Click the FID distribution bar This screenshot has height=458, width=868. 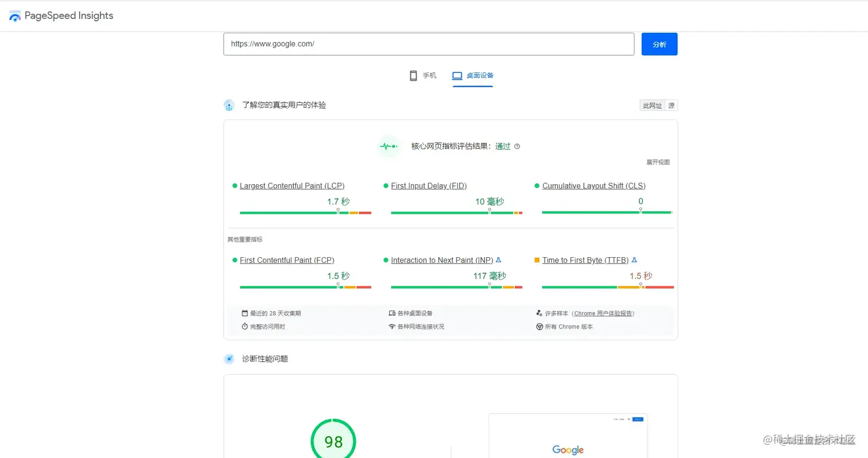pyautogui.click(x=456, y=213)
